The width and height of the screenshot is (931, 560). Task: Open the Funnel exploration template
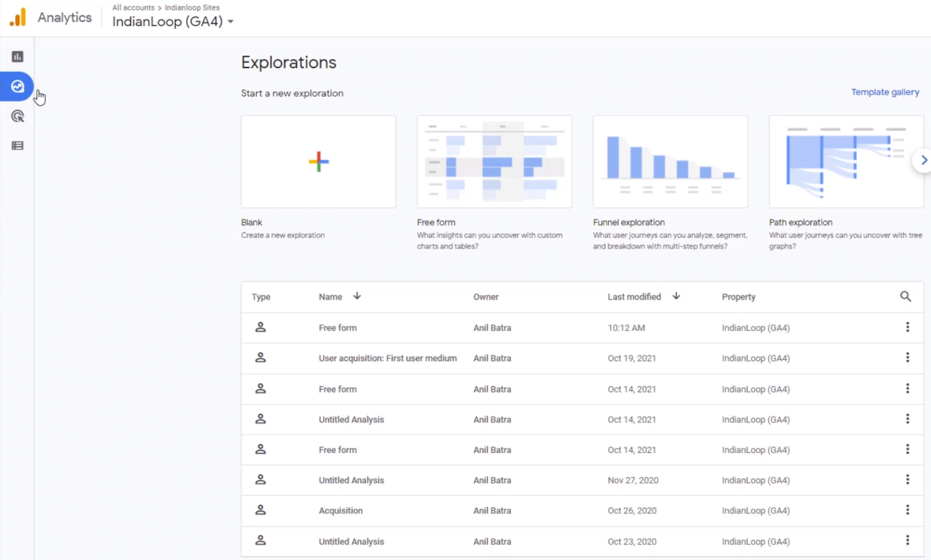pos(670,162)
